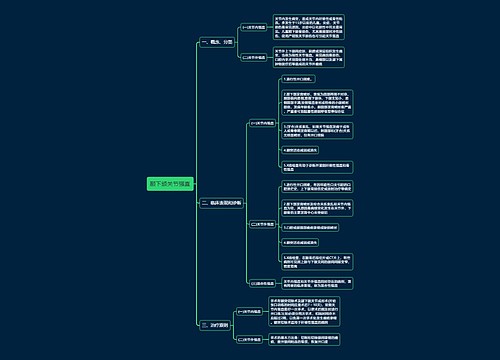Select item 4 under clinical 关节外强直

pyautogui.click(x=300, y=242)
